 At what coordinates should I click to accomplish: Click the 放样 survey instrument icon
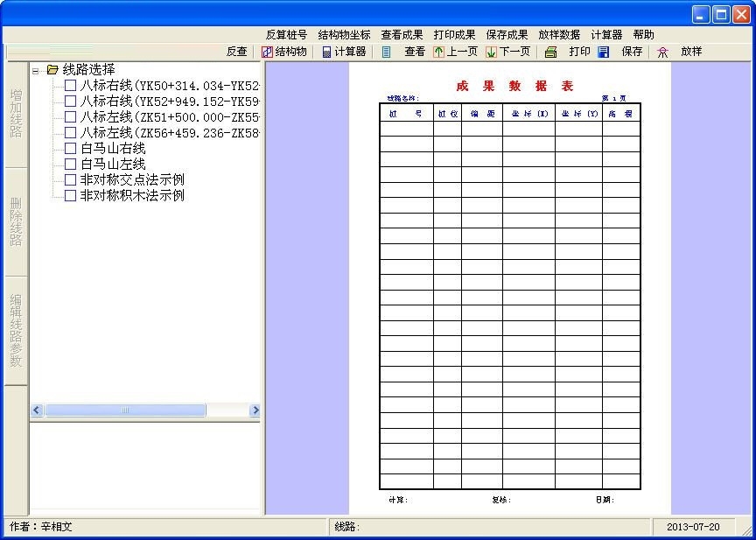click(663, 52)
